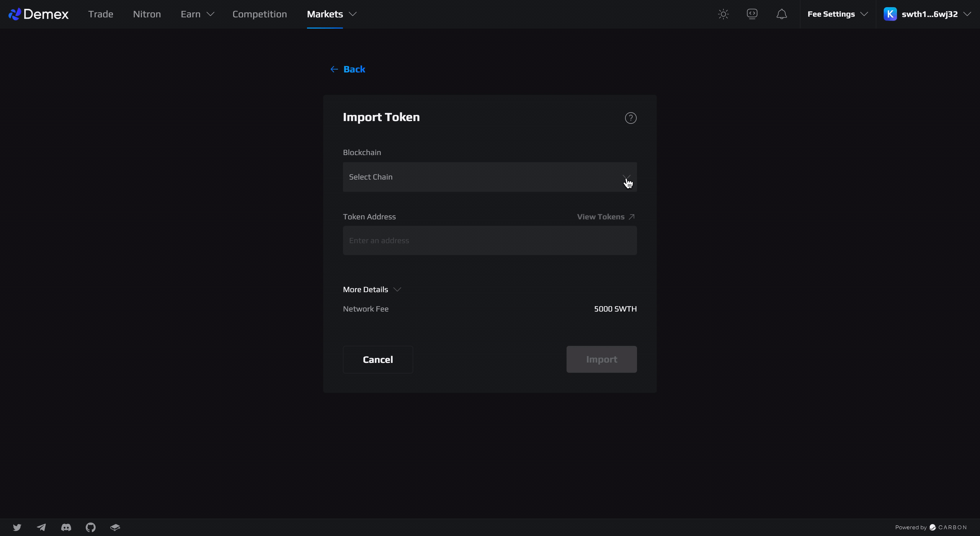Open Nitron in navigation
The width and height of the screenshot is (980, 536).
point(147,14)
